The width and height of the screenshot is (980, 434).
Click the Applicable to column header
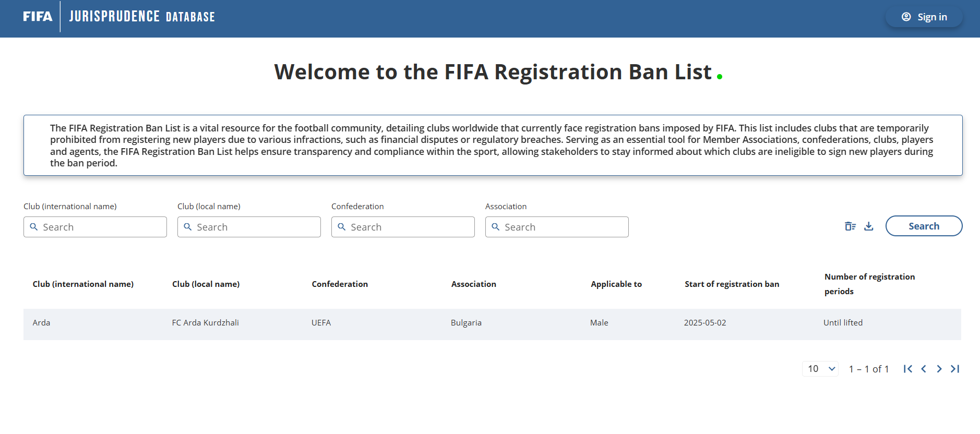[x=616, y=284]
